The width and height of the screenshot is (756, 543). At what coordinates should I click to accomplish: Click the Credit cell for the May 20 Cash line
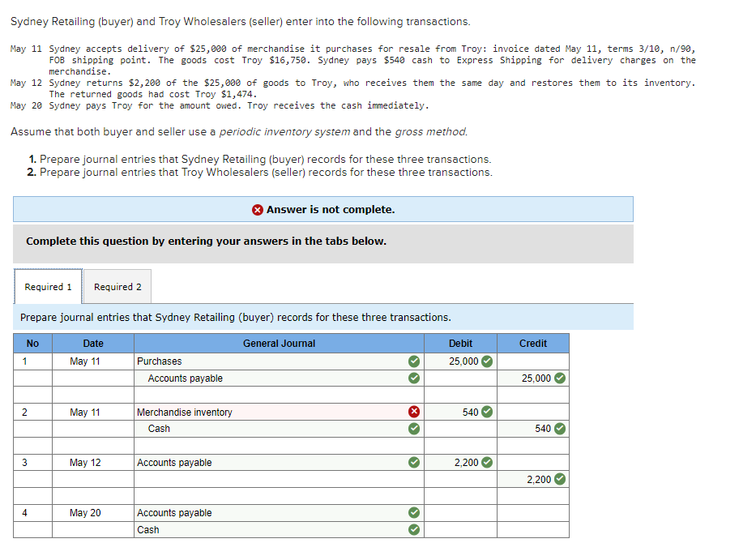(x=532, y=529)
